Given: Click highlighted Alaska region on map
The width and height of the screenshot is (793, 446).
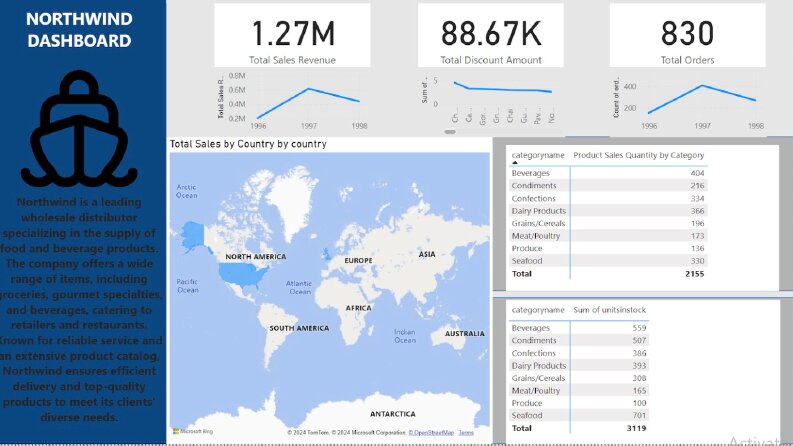Looking at the screenshot, I should click(192, 235).
